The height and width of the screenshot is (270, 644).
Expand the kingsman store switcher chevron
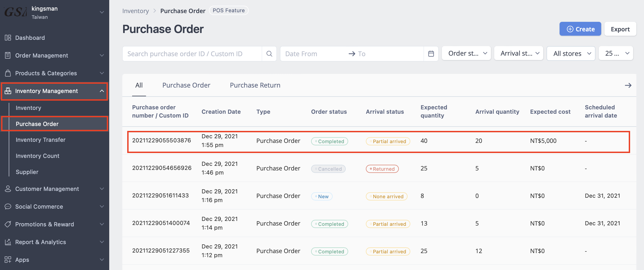[x=102, y=12]
